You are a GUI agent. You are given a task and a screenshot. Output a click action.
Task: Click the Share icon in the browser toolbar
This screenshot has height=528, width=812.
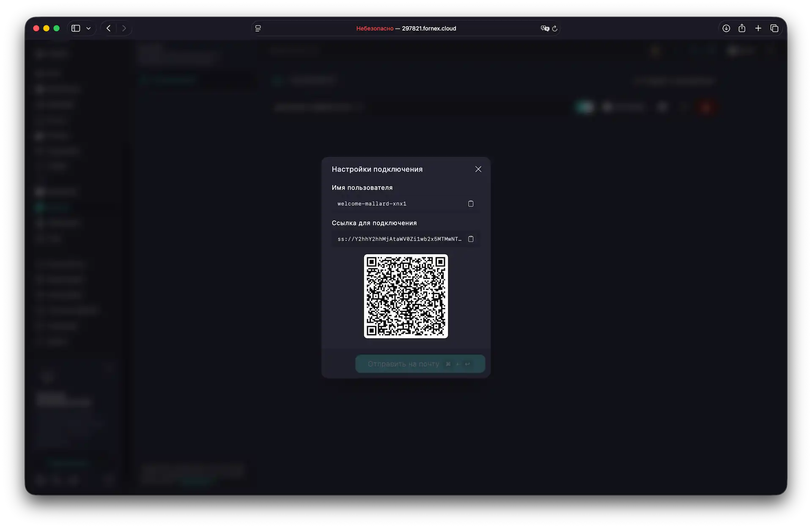(742, 28)
